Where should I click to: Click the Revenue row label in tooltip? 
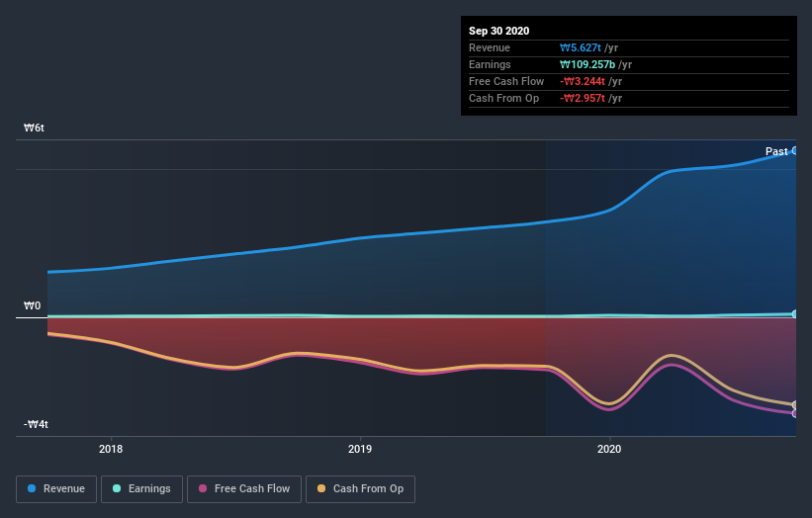(x=490, y=47)
